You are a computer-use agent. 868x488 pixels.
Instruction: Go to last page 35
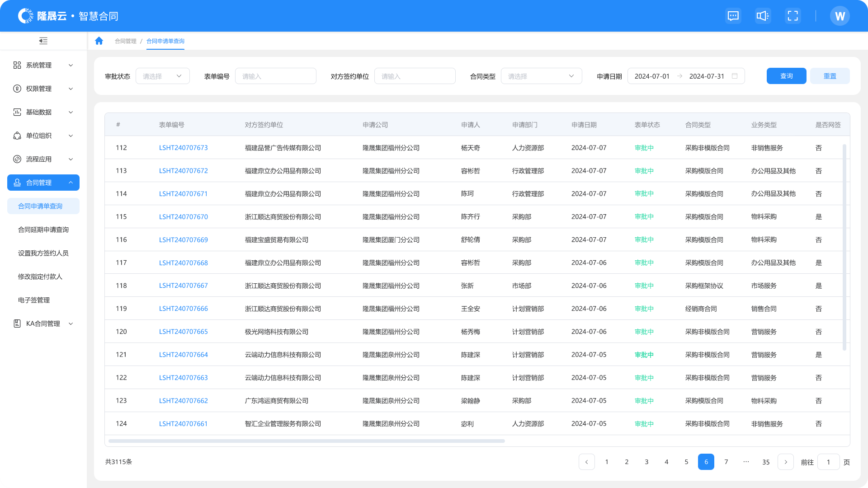tap(766, 462)
